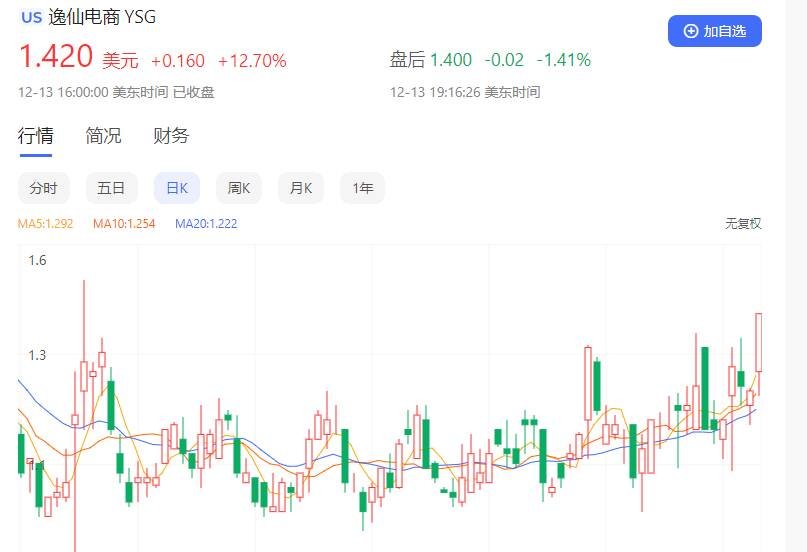Open the 无复权 adjustment dropdown
807x552 pixels.
743,223
